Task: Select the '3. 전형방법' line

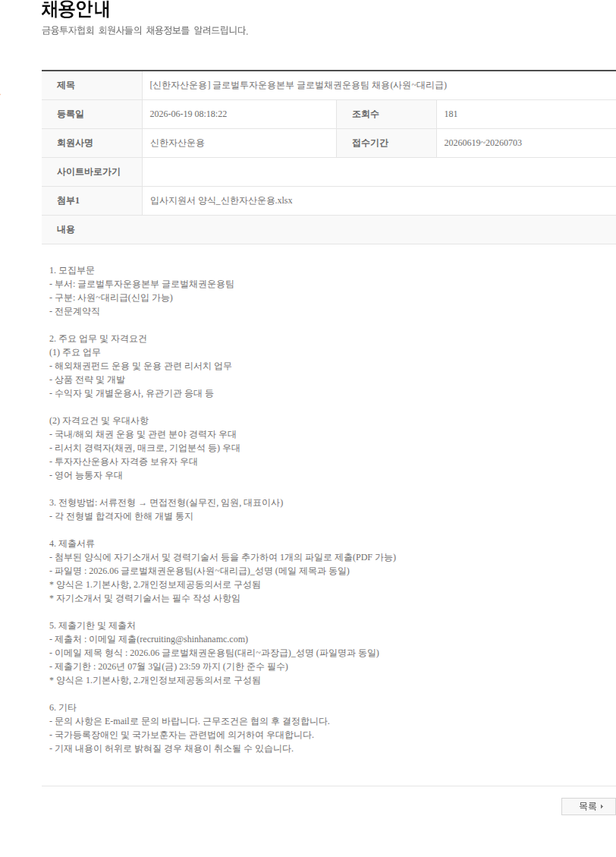Action: 166,503
